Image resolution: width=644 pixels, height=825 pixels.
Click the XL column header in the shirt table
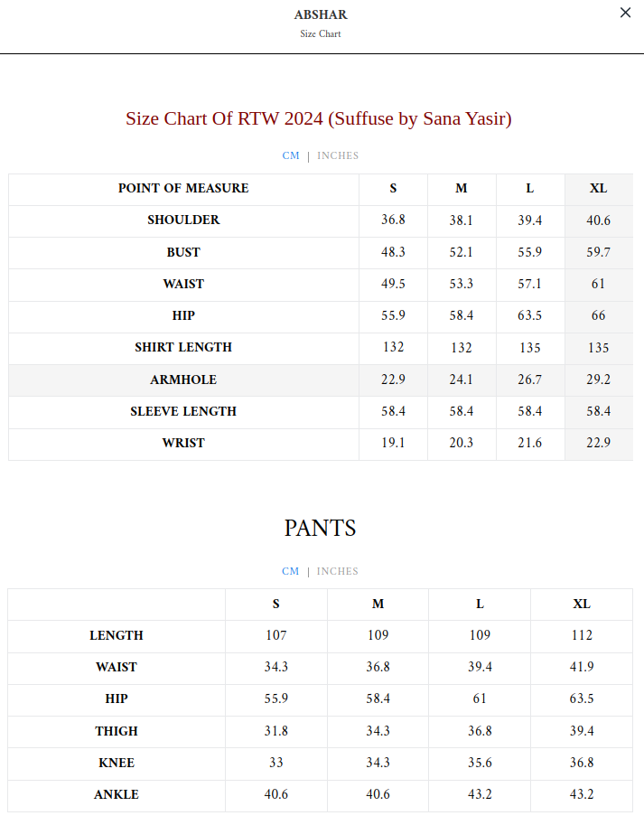coord(598,189)
